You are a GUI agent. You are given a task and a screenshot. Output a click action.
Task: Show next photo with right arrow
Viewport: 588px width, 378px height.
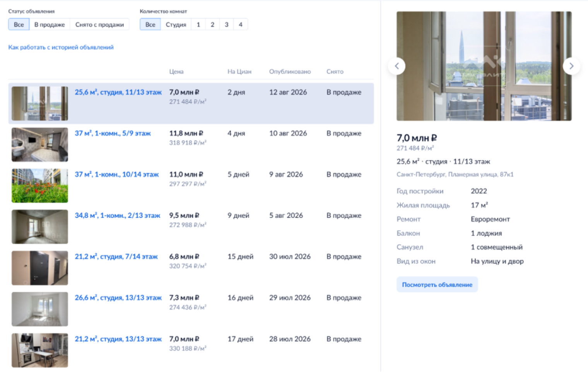(x=571, y=66)
